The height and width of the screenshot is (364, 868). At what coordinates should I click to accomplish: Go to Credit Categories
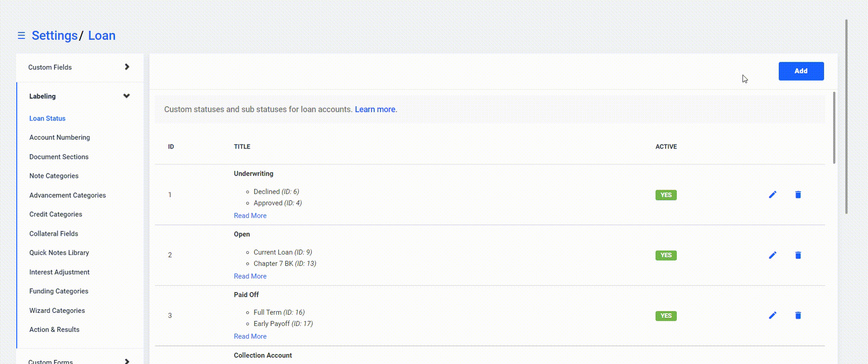(x=56, y=214)
